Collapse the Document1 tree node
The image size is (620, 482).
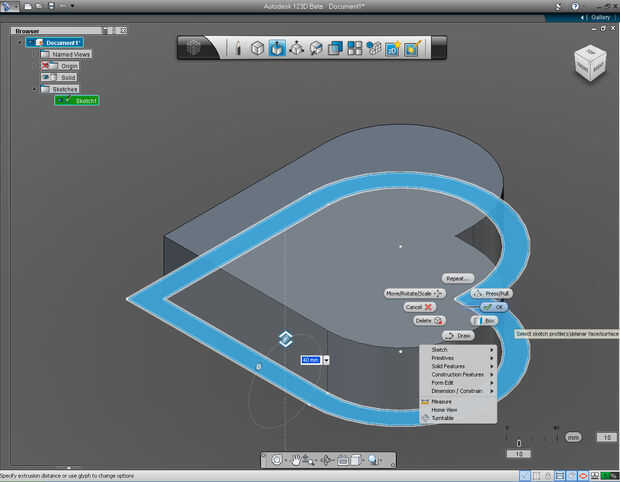[20, 42]
